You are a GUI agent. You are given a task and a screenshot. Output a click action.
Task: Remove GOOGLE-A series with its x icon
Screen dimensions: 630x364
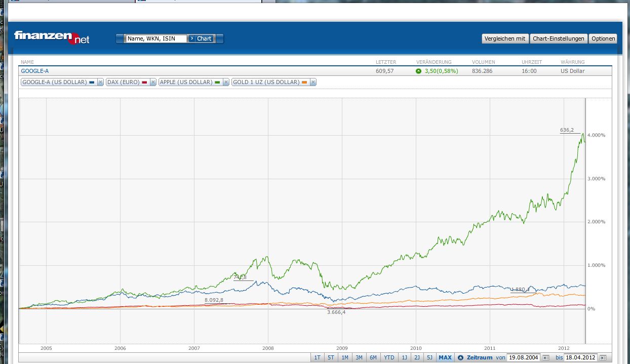pyautogui.click(x=100, y=82)
